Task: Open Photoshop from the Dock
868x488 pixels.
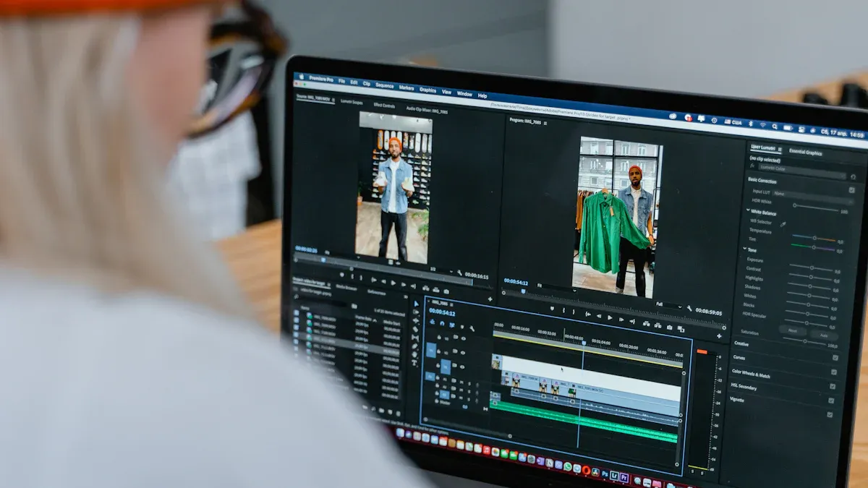Action: (605, 474)
